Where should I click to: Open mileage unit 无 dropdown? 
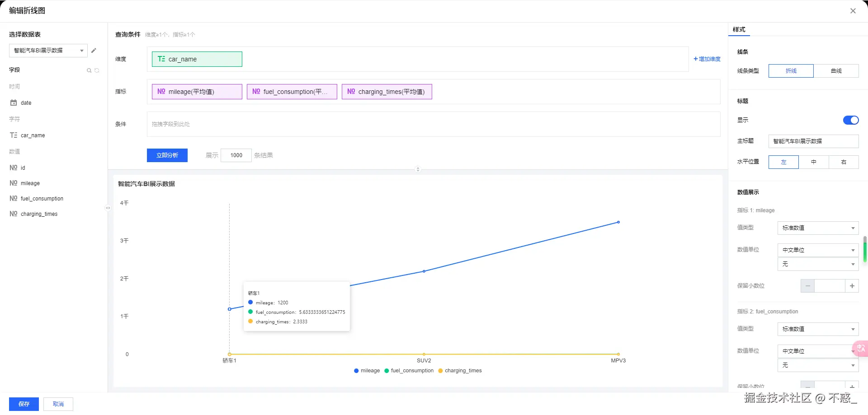pyautogui.click(x=818, y=264)
